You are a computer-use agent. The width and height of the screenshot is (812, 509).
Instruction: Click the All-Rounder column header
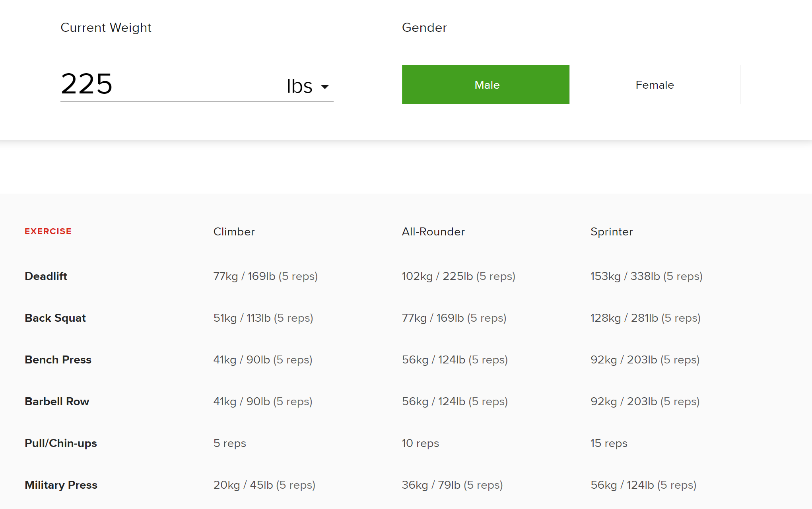pos(433,231)
